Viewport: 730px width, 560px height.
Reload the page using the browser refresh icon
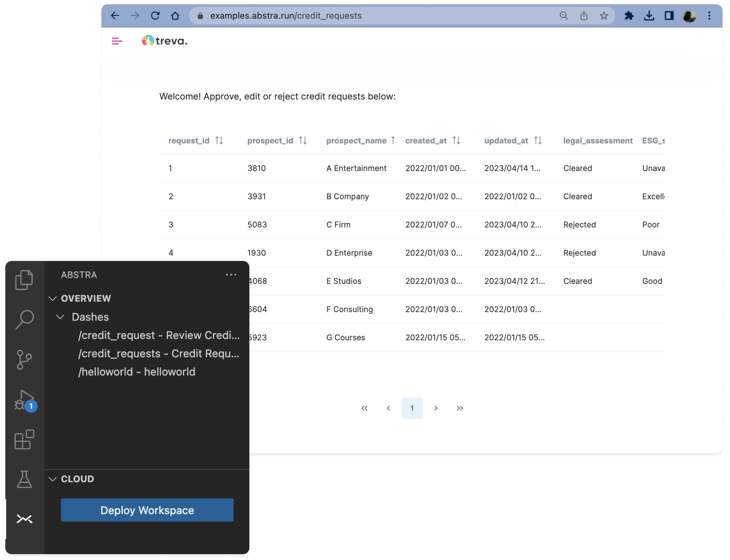[x=155, y=15]
